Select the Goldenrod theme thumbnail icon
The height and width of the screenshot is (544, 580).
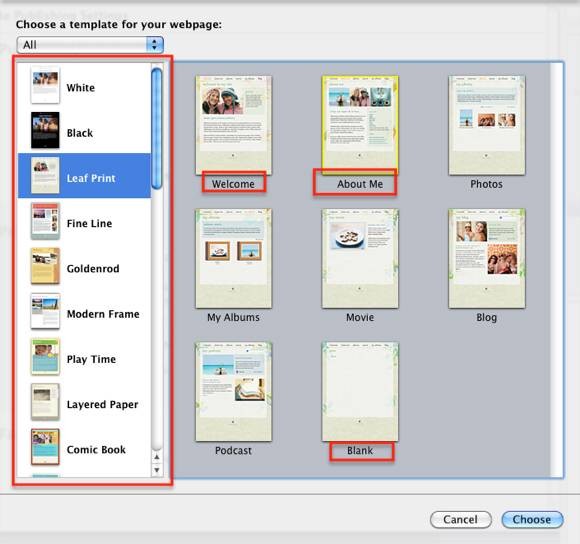[x=45, y=266]
